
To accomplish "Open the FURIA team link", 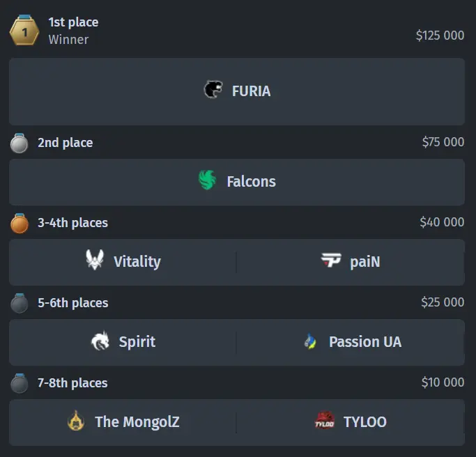I will pyautogui.click(x=251, y=91).
